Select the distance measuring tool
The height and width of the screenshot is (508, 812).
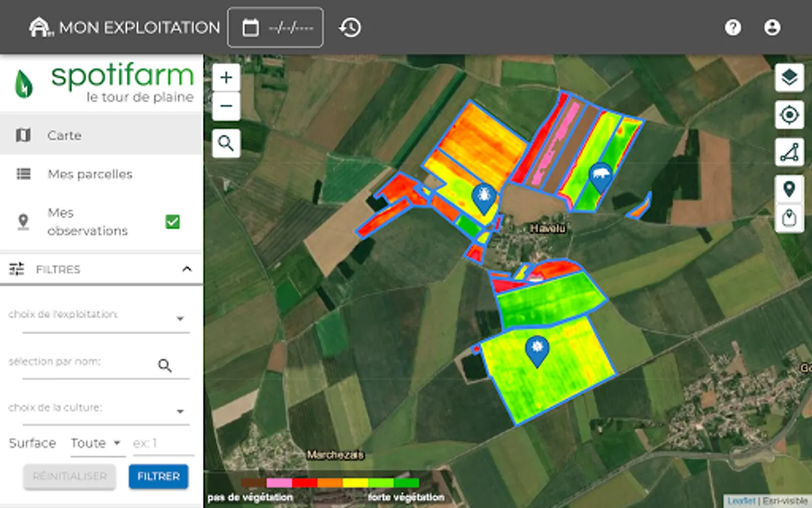789,152
